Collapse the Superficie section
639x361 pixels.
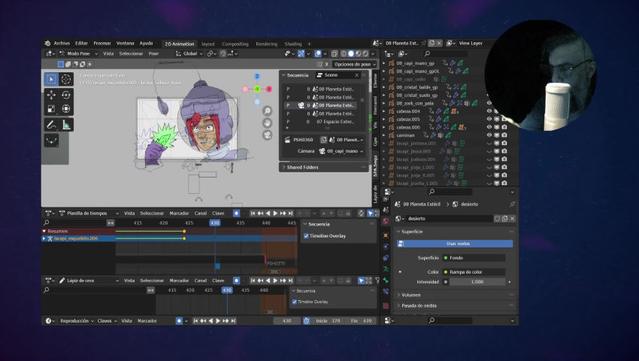click(412, 231)
